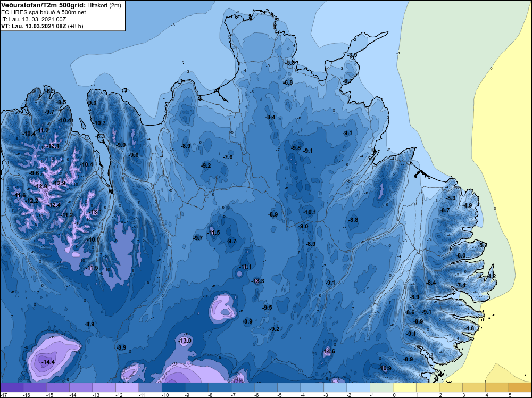Screen dimensions: 532x398
Task: Select the -3.5 temperature value
Action: tap(352, 55)
